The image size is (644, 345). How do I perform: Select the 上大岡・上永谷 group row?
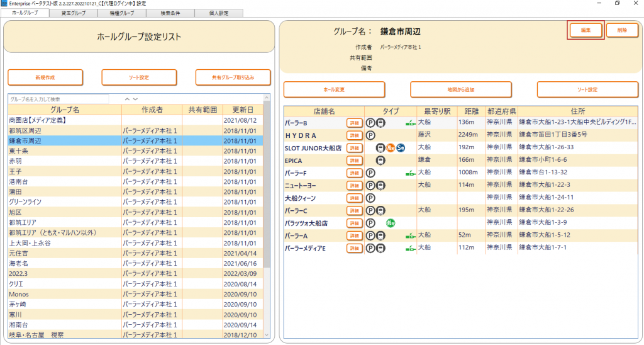[x=136, y=243]
